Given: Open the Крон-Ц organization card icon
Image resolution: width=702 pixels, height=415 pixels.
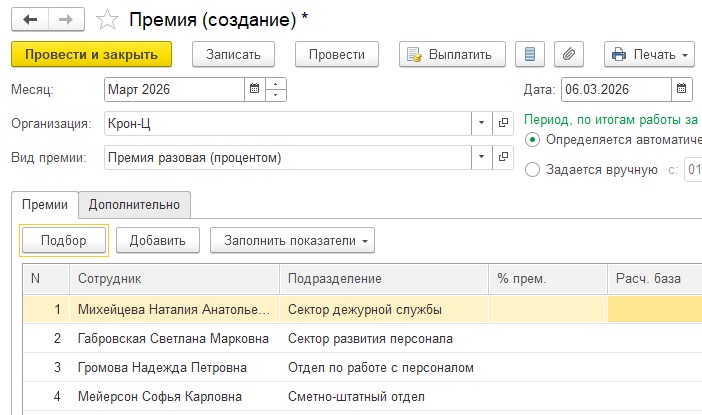Looking at the screenshot, I should tap(503, 123).
